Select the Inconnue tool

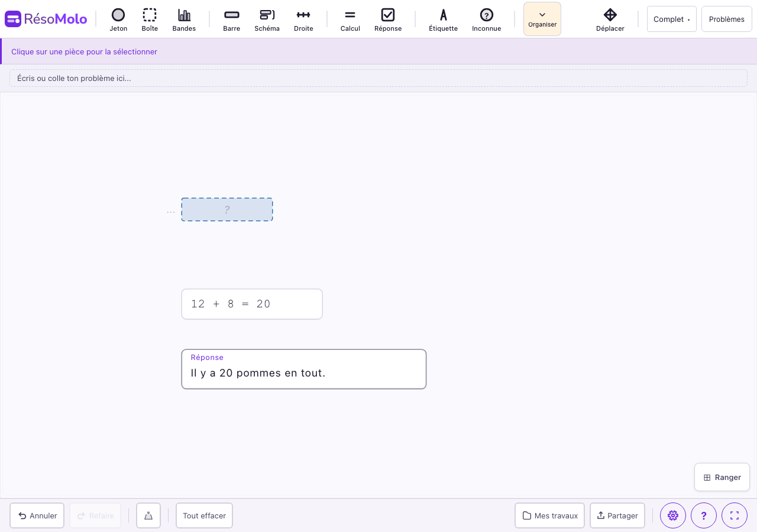486,19
